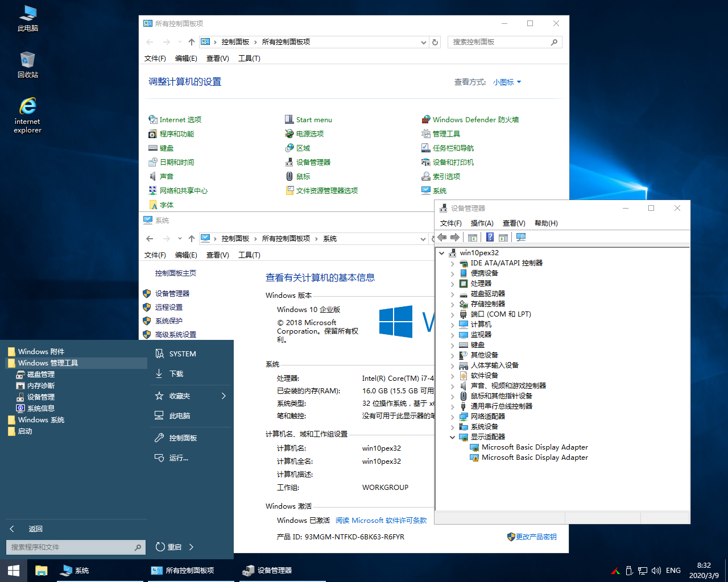Viewport: 728px width, 582px height.
Task: Open 文件(F) menu in Device Manager
Action: coord(450,223)
